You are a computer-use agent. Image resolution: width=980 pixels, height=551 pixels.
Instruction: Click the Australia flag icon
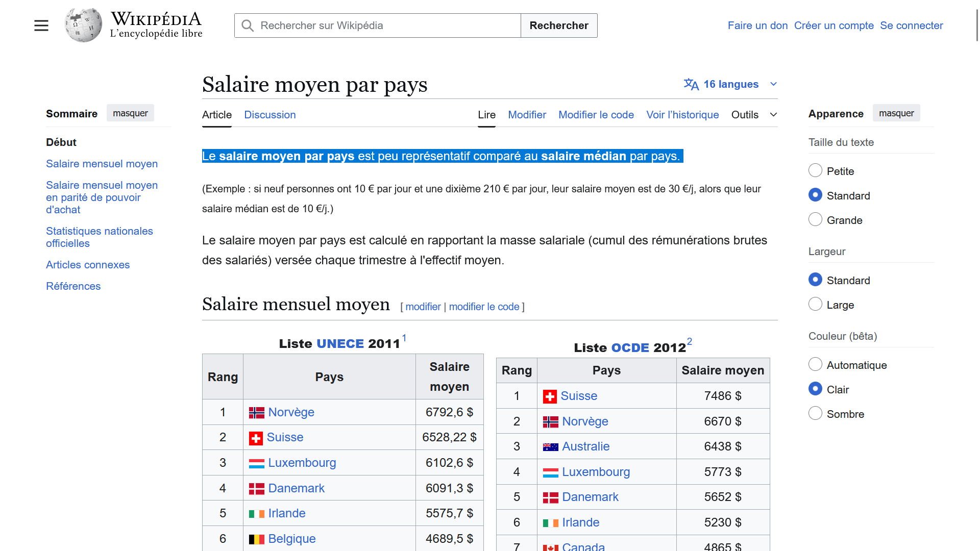point(550,447)
